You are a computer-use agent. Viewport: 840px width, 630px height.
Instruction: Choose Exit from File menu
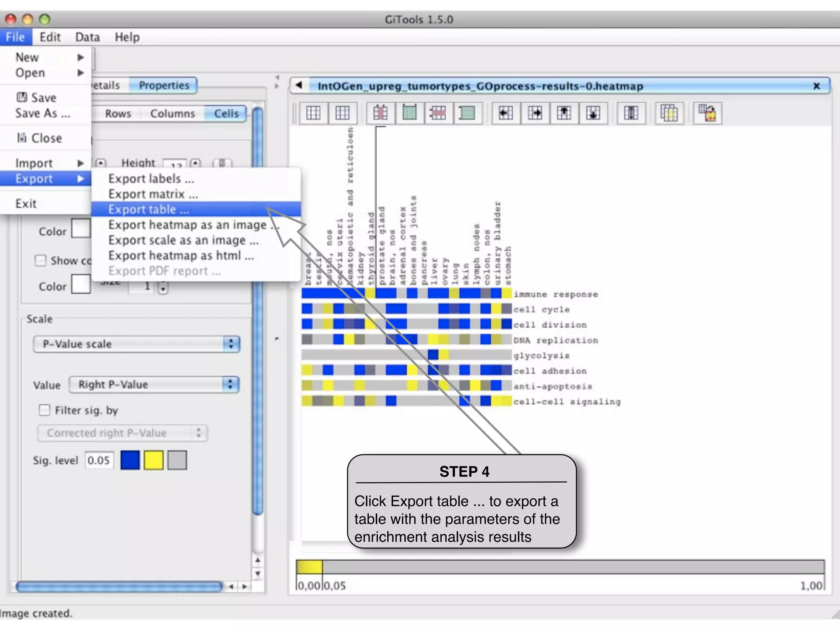coord(45,203)
